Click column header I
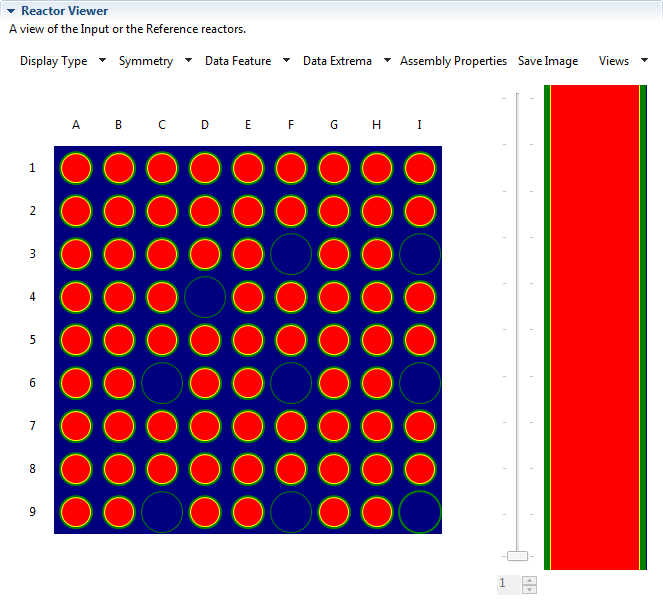The image size is (663, 605). [x=419, y=125]
